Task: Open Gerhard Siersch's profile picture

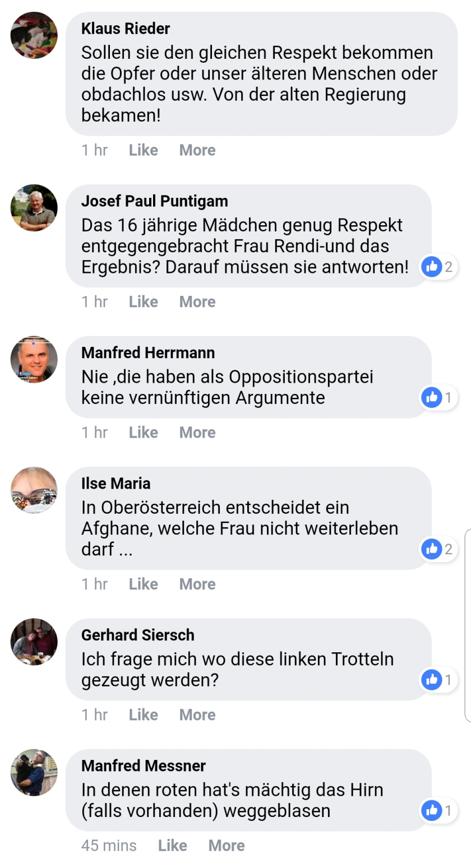Action: coord(34,642)
